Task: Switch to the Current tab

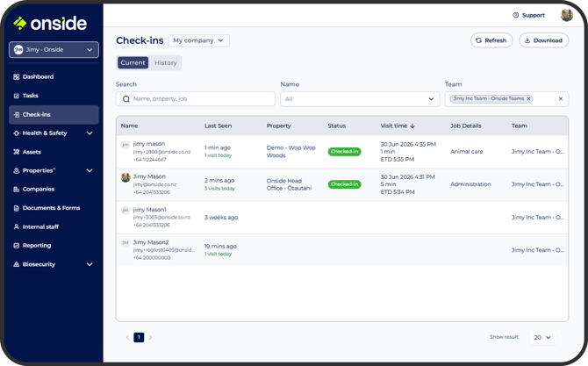Action: click(133, 62)
